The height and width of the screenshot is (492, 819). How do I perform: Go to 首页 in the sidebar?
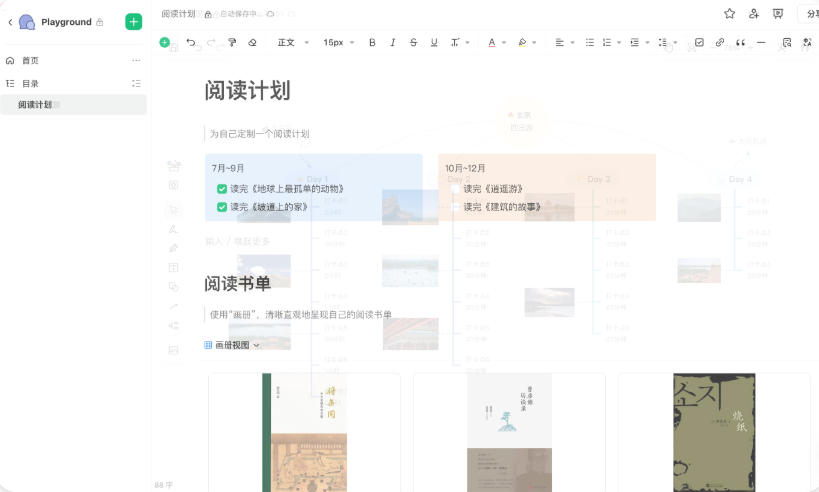click(x=30, y=61)
